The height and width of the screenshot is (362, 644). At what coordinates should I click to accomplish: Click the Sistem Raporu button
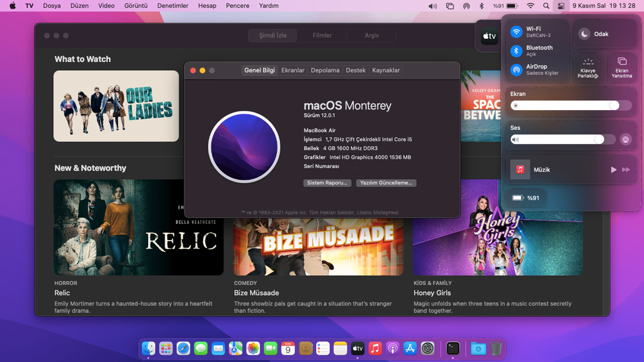327,183
